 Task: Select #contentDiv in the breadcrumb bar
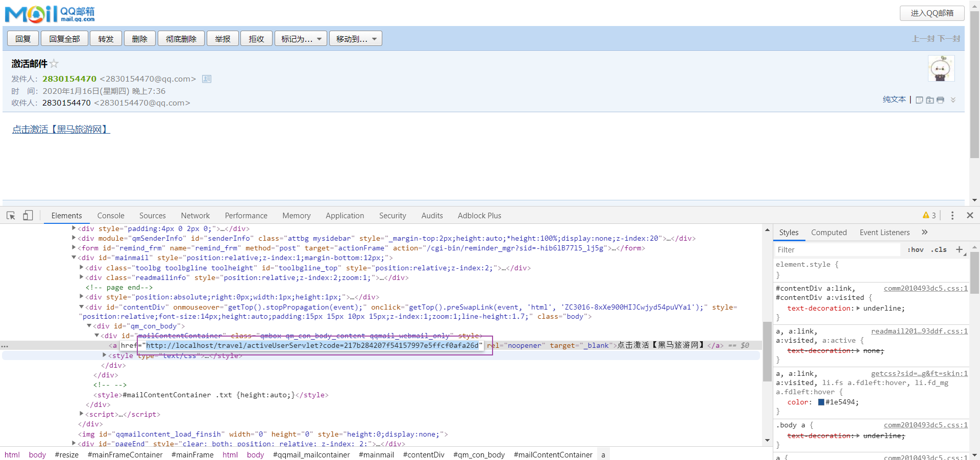coord(424,454)
